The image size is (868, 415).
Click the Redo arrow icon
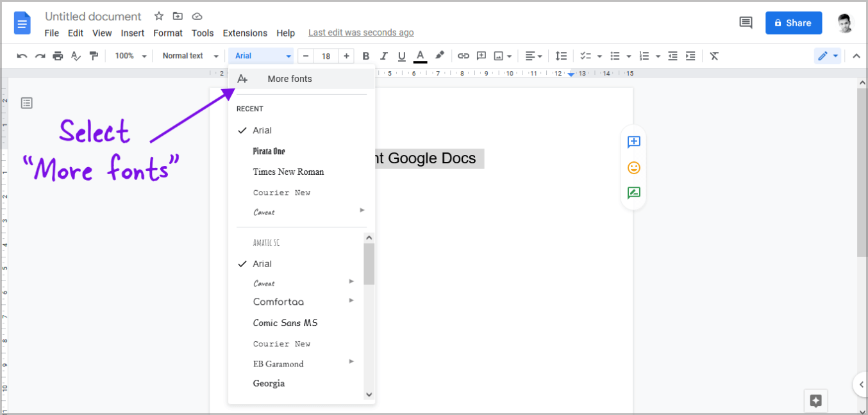click(40, 56)
